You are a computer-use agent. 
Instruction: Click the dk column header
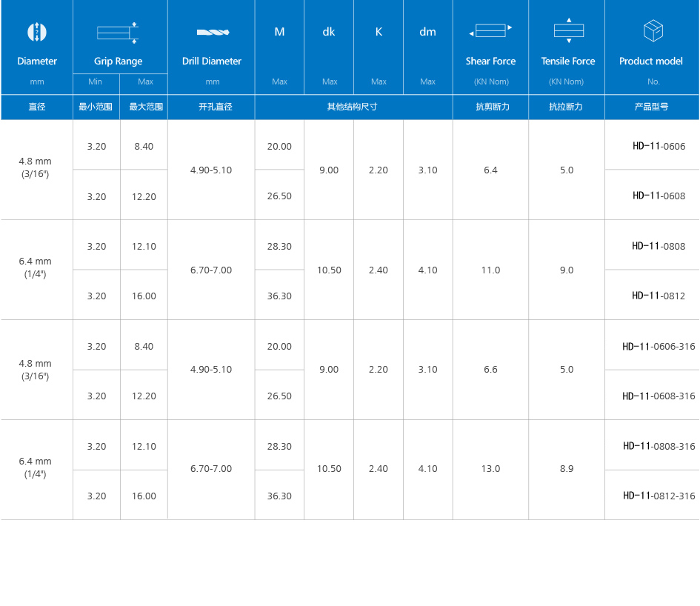(329, 32)
